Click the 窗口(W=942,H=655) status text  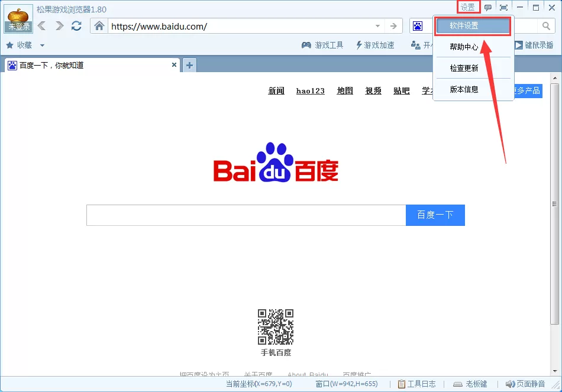[x=347, y=384]
